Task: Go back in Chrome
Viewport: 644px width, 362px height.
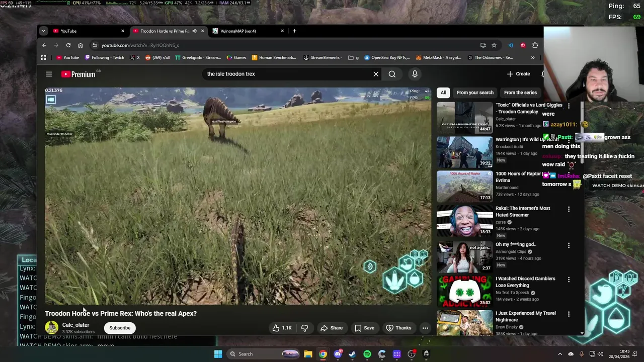Action: [x=44, y=45]
